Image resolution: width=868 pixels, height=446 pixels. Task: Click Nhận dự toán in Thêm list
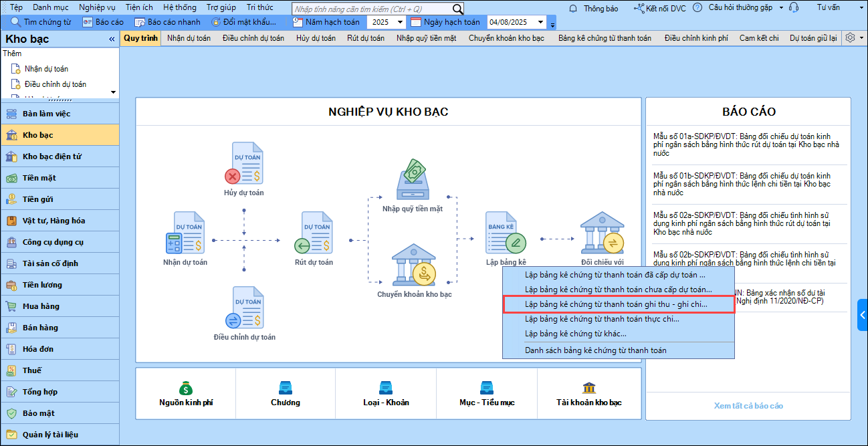pyautogui.click(x=46, y=68)
